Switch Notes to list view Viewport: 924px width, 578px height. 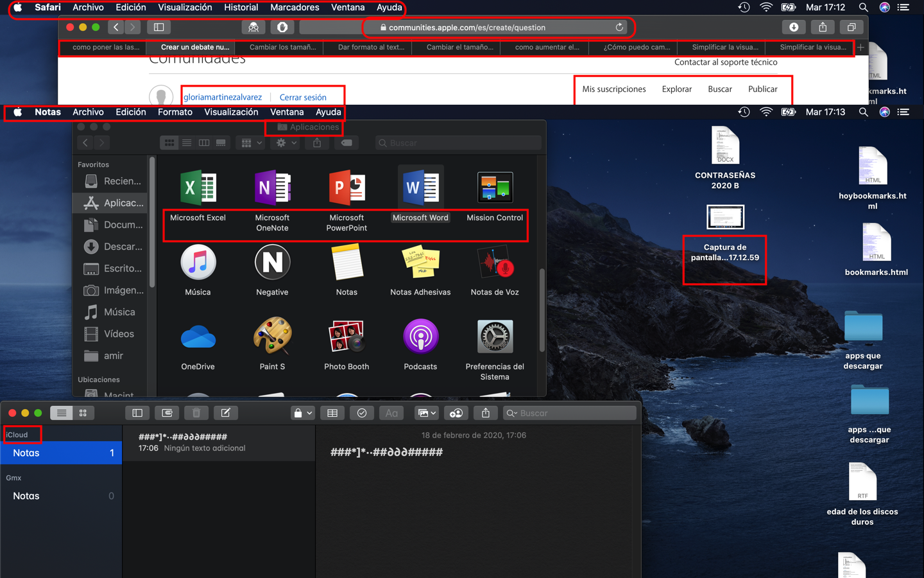click(62, 413)
